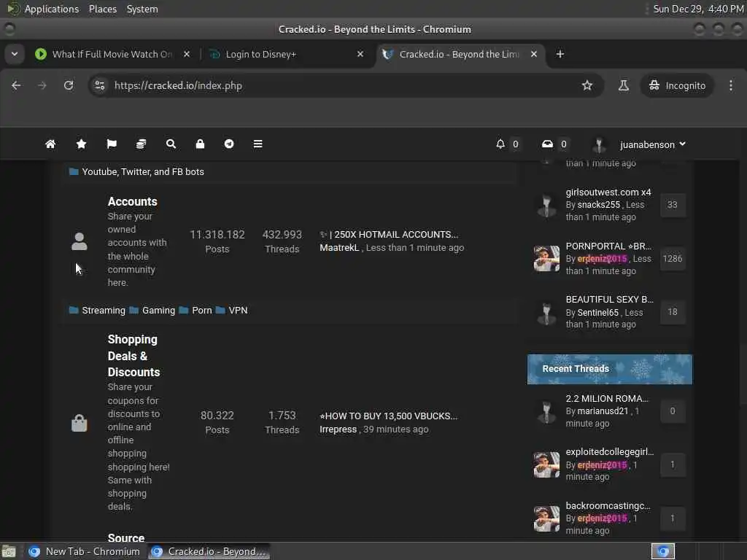The width and height of the screenshot is (747, 560).
Task: Open the Applications menu
Action: click(52, 9)
